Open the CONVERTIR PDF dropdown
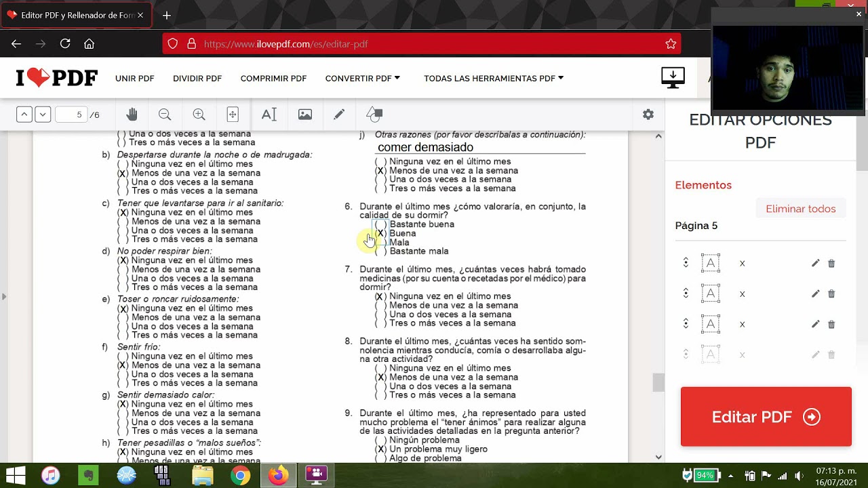 point(363,79)
